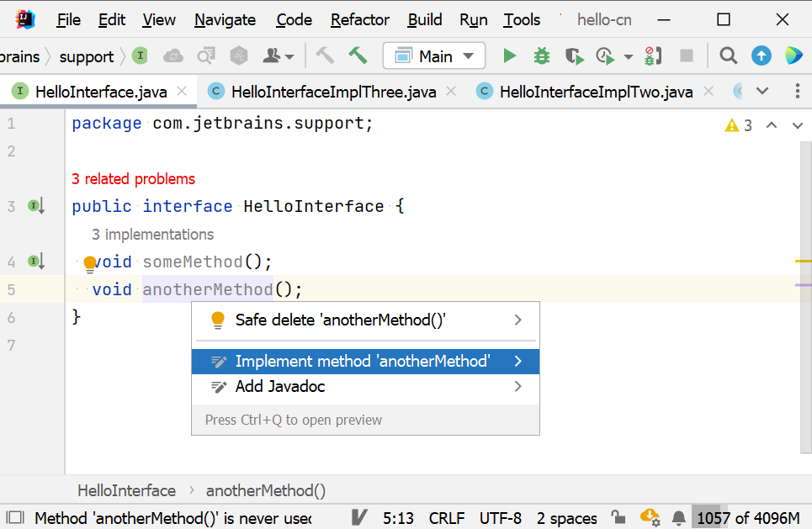Choose Add Javadoc intention
Viewport: 812px width, 529px height.
click(x=365, y=387)
